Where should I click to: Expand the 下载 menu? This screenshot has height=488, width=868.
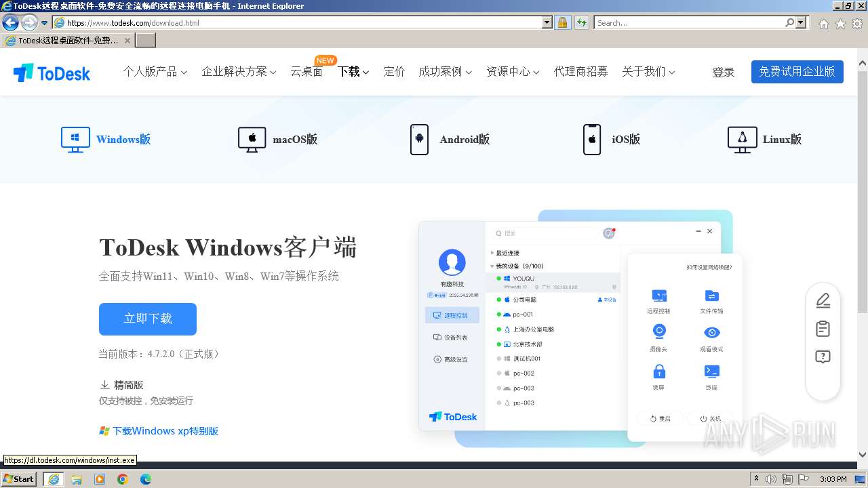(353, 71)
